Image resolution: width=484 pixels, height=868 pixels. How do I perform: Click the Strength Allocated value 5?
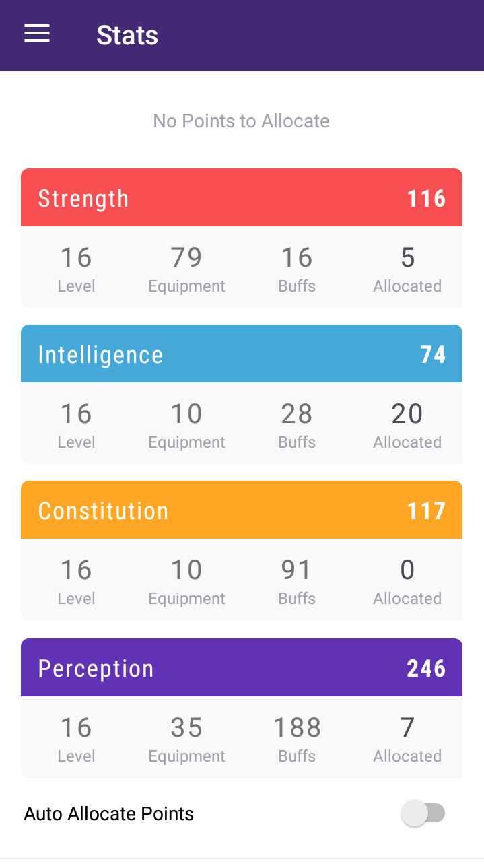[407, 257]
